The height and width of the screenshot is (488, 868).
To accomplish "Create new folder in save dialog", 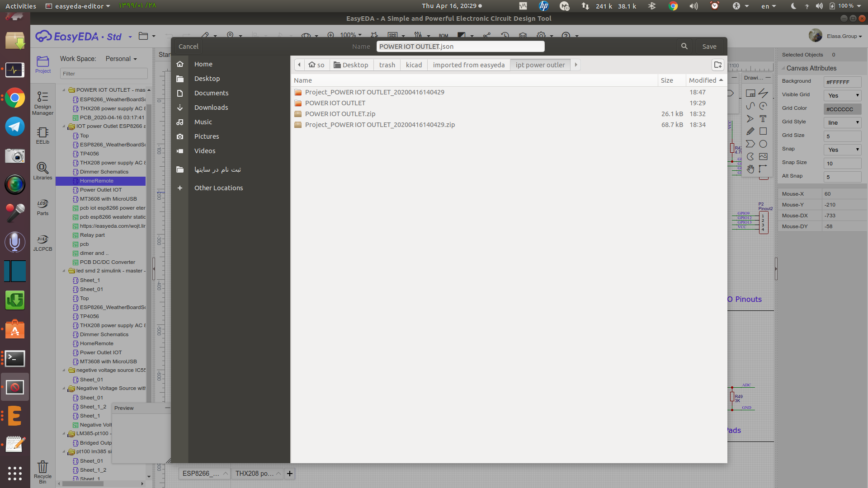I will (718, 65).
